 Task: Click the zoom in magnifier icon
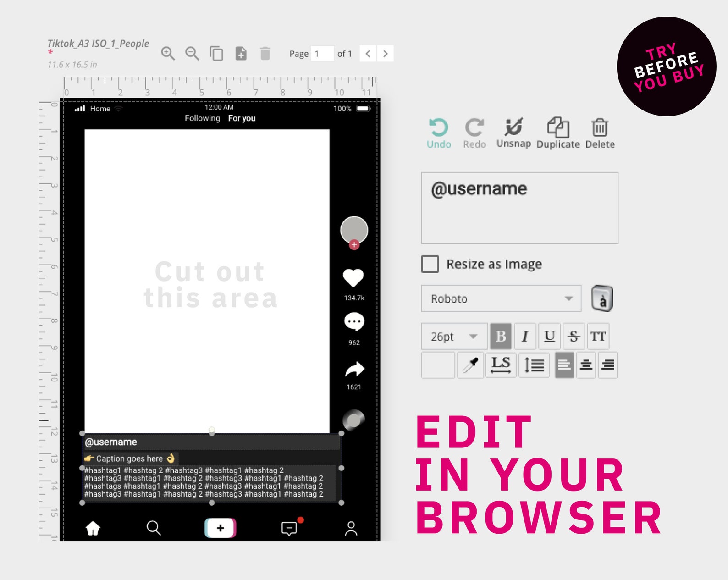168,54
